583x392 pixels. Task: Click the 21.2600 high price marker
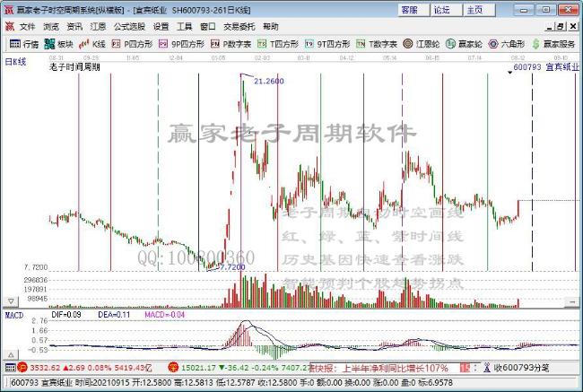pyautogui.click(x=269, y=81)
